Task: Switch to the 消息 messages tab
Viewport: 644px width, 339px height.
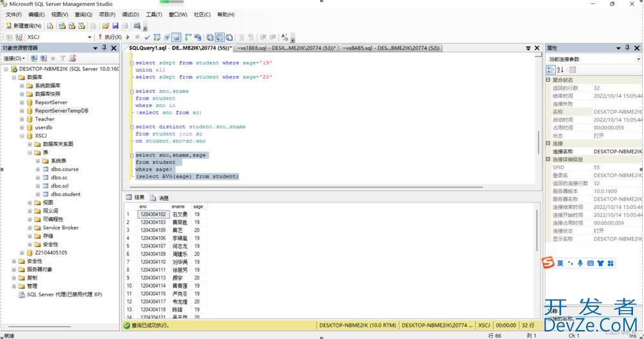Action: pos(159,198)
